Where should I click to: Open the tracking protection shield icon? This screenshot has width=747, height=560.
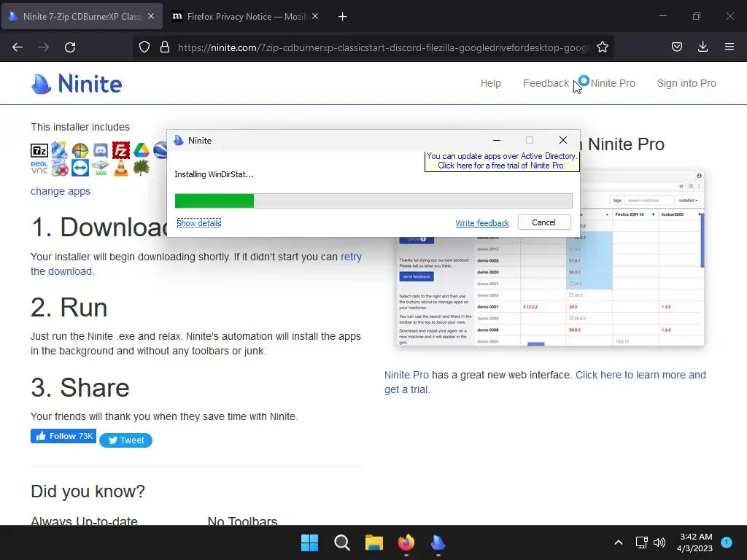(x=144, y=47)
